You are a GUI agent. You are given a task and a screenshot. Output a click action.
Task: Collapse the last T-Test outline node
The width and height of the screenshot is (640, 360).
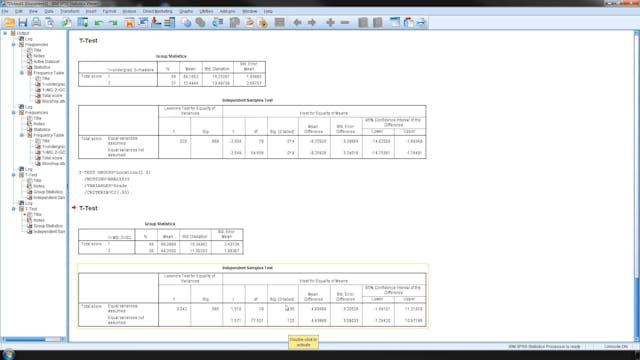(13, 209)
